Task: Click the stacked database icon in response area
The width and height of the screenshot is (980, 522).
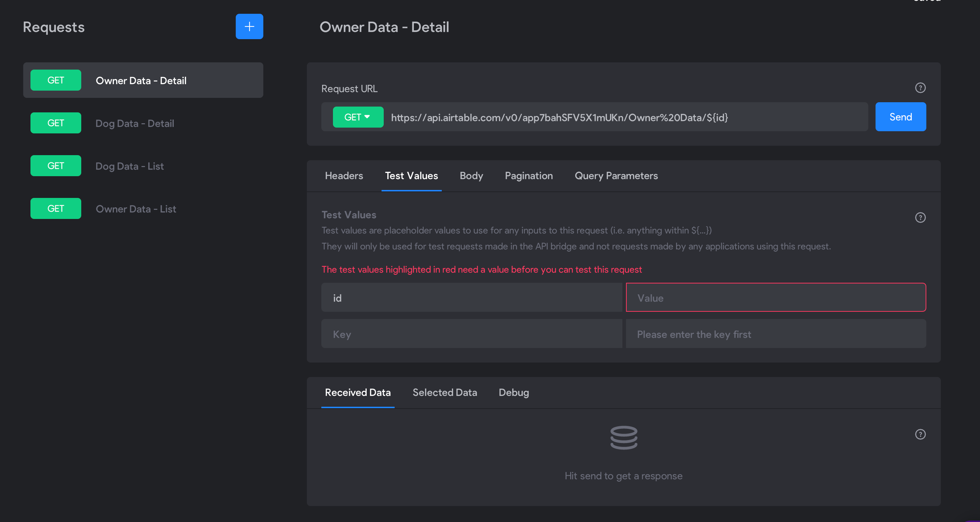Action: point(623,438)
